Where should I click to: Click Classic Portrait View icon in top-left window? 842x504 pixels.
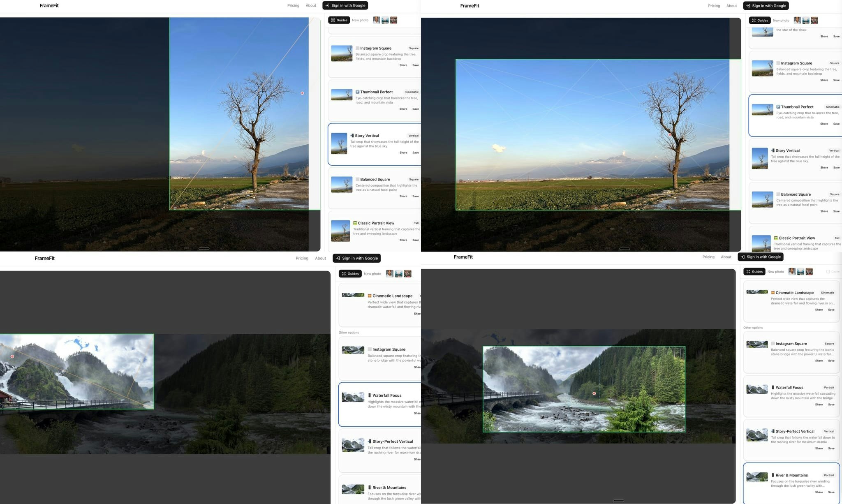[355, 223]
